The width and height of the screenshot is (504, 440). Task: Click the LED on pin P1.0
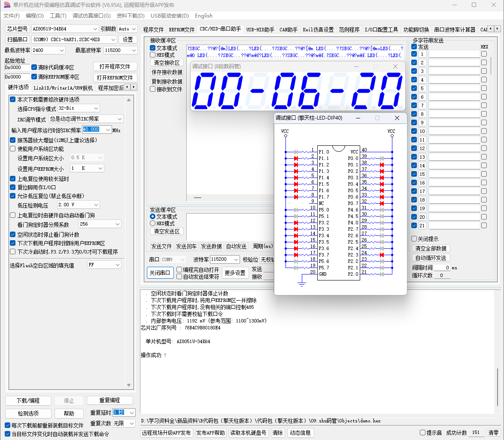(296, 151)
